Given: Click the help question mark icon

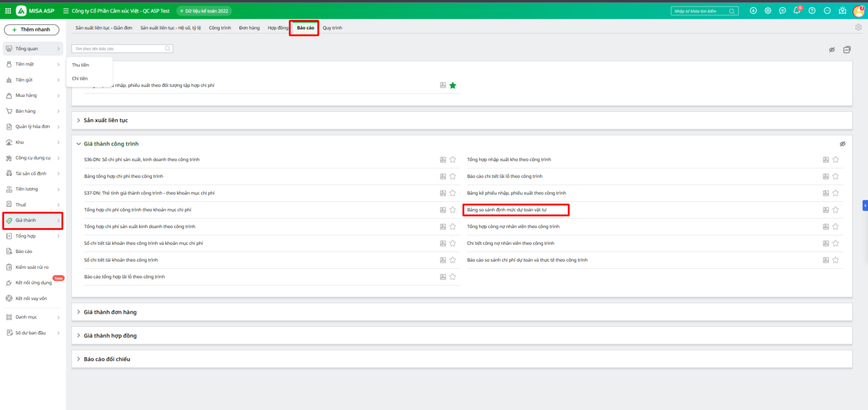Looking at the screenshot, I should coord(812,11).
